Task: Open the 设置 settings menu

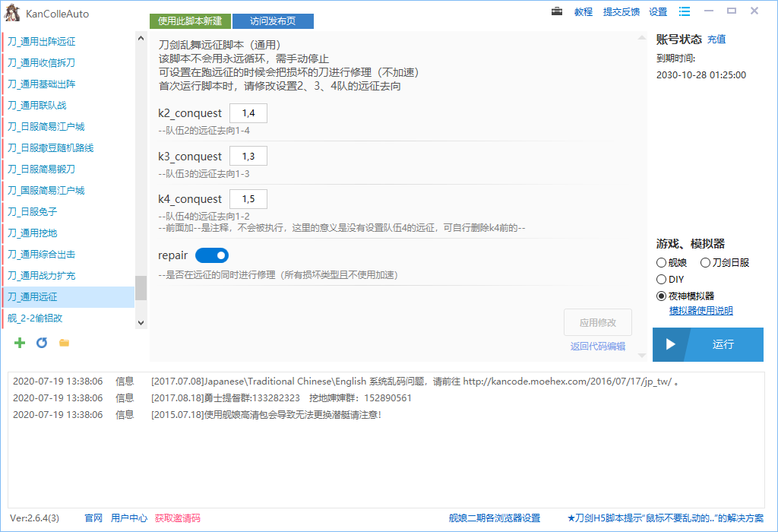Action: click(x=658, y=12)
